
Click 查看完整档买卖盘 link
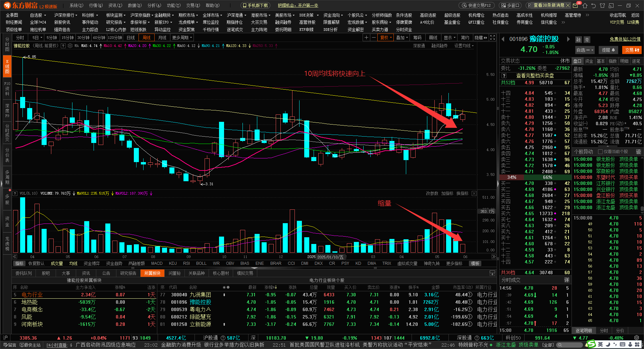tap(535, 76)
